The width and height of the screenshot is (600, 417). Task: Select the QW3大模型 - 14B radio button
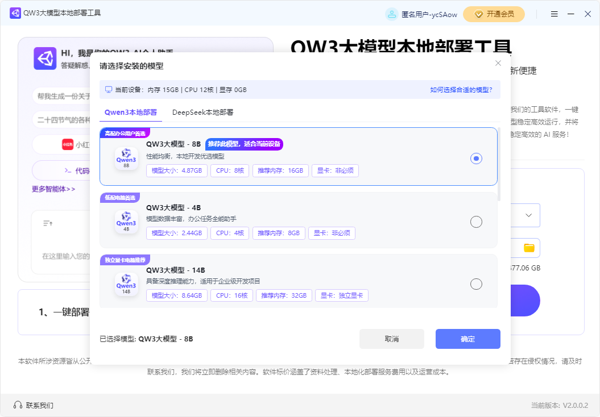(476, 284)
